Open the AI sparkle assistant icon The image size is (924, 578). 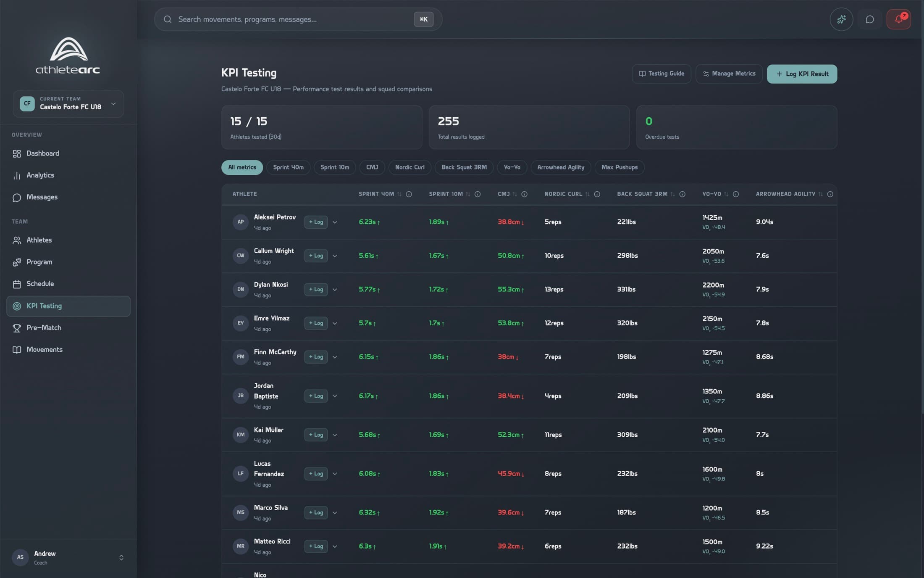tap(841, 19)
